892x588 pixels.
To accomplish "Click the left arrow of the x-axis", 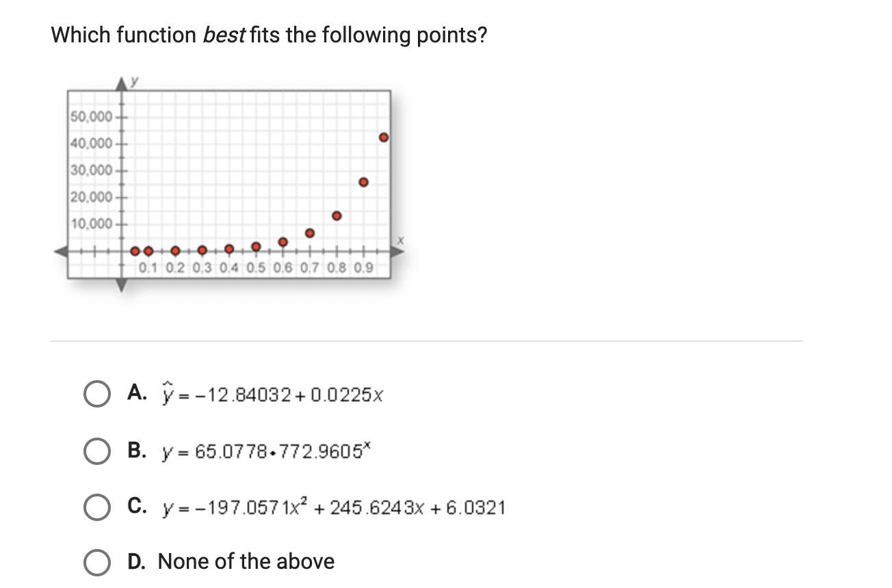I will (61, 252).
